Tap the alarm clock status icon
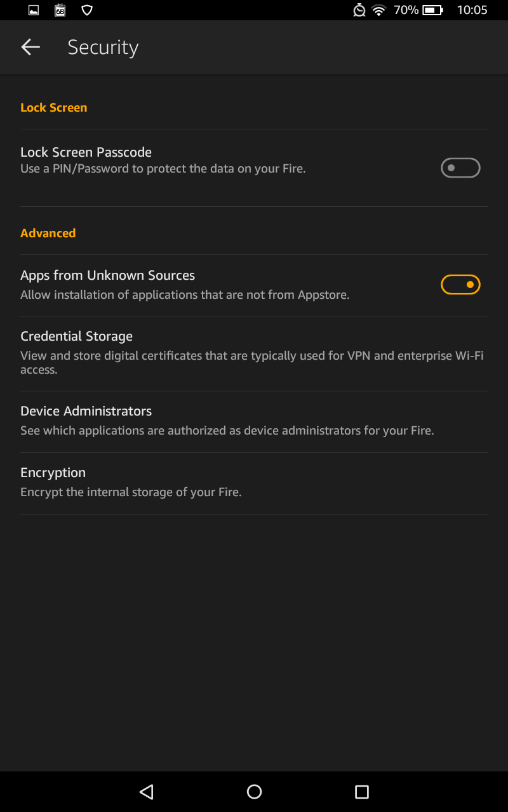Viewport: 508px width, 812px height. (x=359, y=10)
